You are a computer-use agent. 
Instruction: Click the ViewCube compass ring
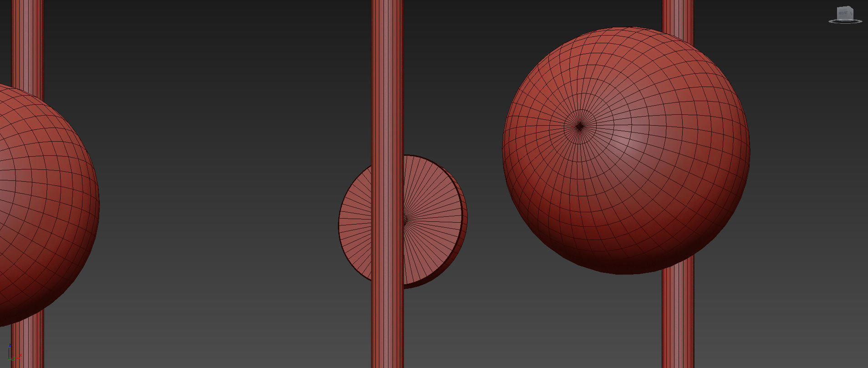(x=845, y=21)
